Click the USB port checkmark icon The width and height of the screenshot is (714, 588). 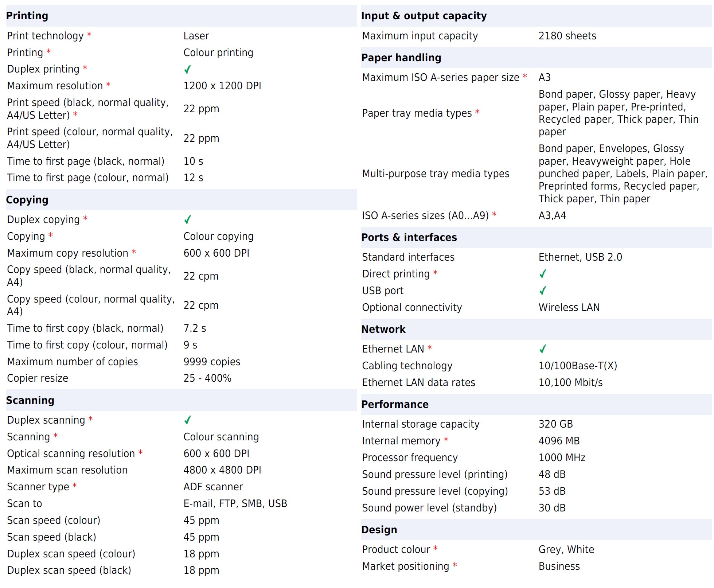coord(542,291)
